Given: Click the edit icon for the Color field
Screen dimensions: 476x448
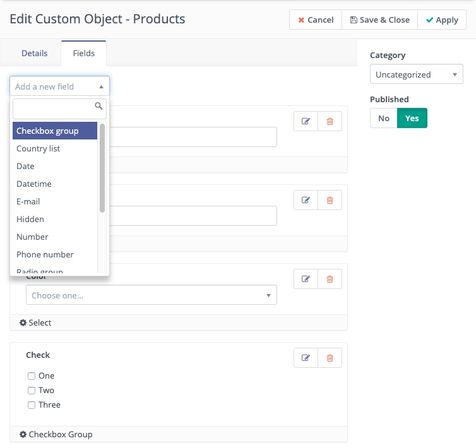Looking at the screenshot, I should click(306, 279).
